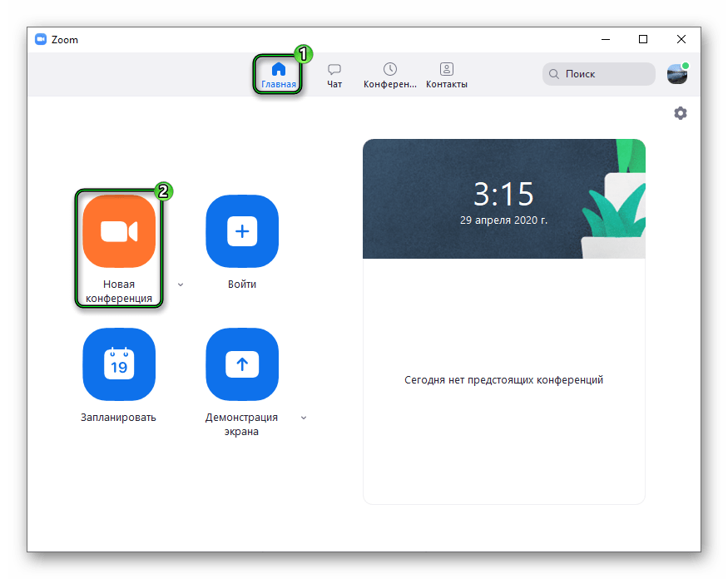Click the 3:15 clock banner
The width and height of the screenshot is (728, 579).
point(503,200)
